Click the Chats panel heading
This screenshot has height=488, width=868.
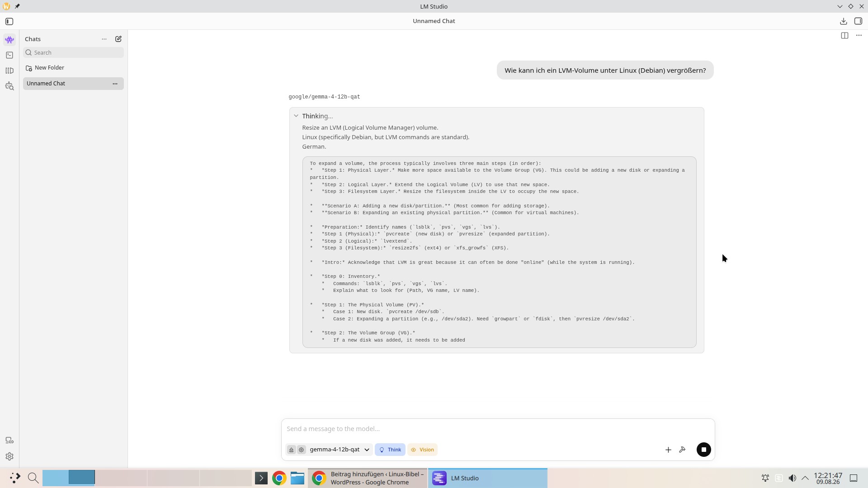33,39
